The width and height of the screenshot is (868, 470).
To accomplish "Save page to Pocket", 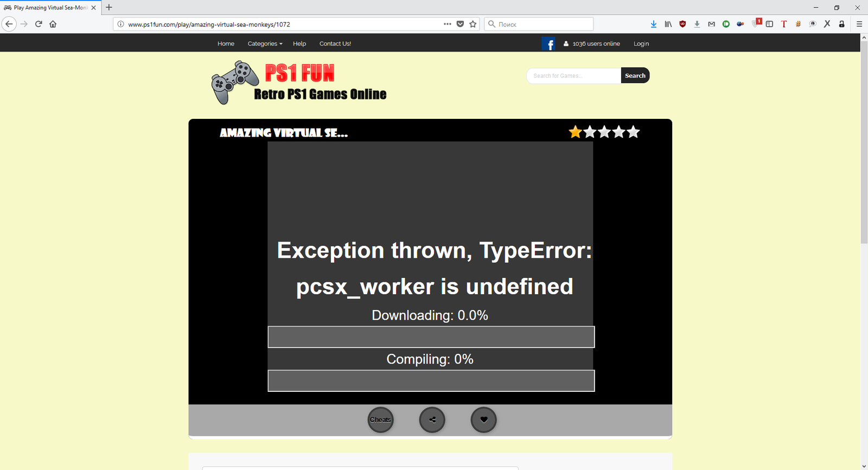I will (460, 24).
